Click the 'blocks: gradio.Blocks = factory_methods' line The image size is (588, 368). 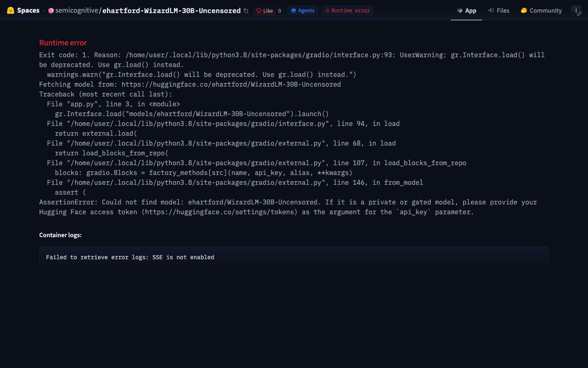point(204,173)
